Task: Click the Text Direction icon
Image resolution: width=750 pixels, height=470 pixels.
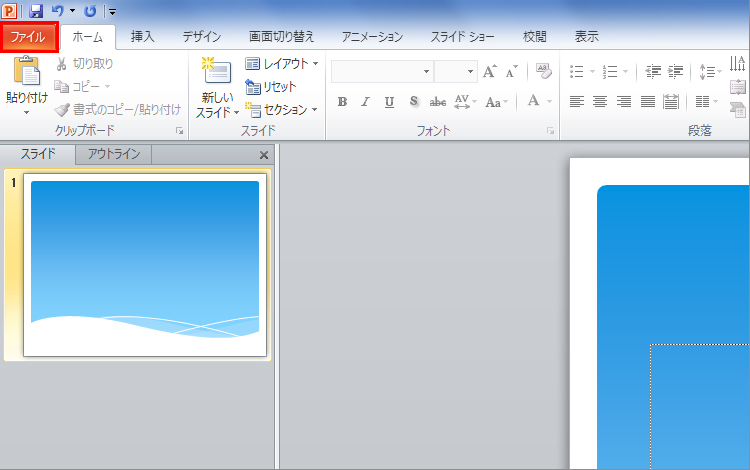Action: tap(738, 64)
